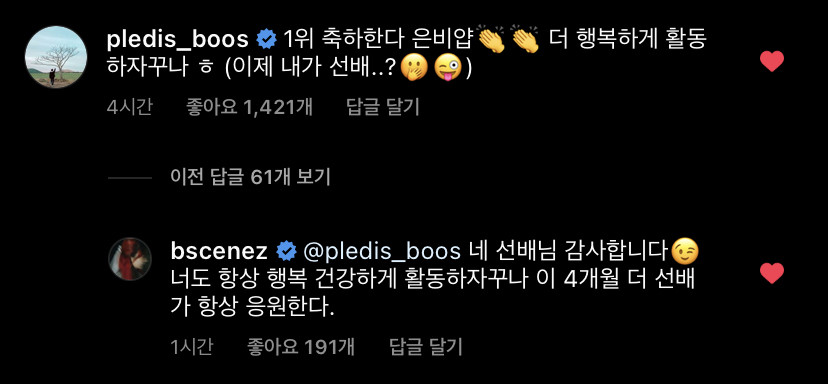Click 답글 달기 under the bscenez reply

click(x=426, y=347)
